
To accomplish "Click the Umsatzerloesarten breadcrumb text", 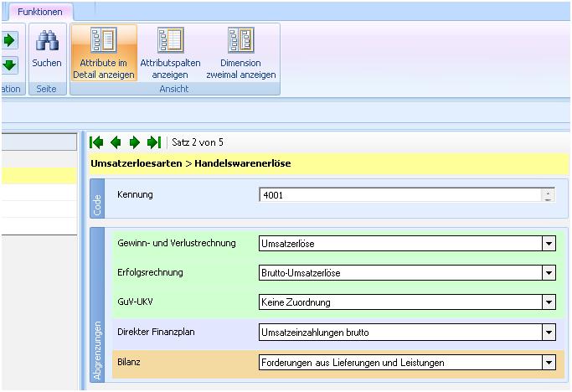I will coord(136,163).
